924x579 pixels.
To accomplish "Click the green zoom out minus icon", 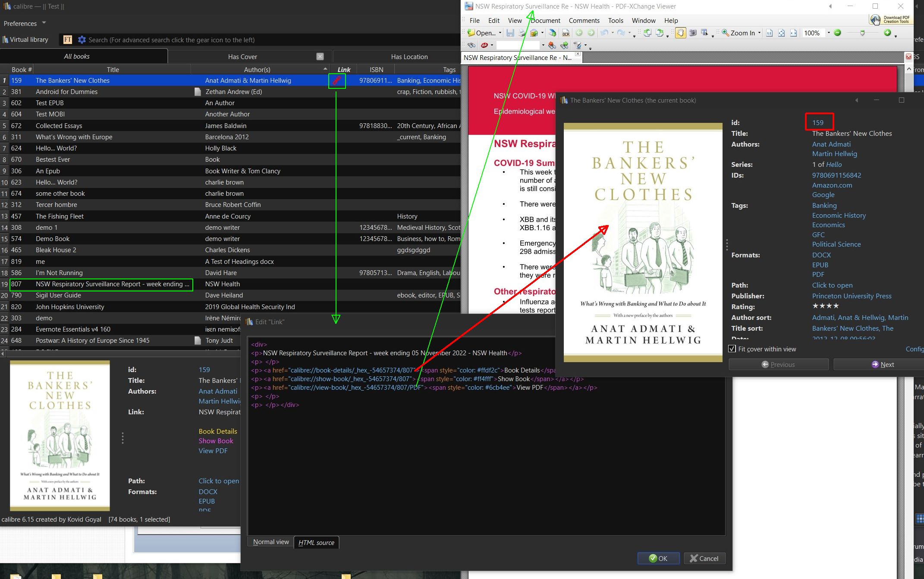I will point(837,33).
